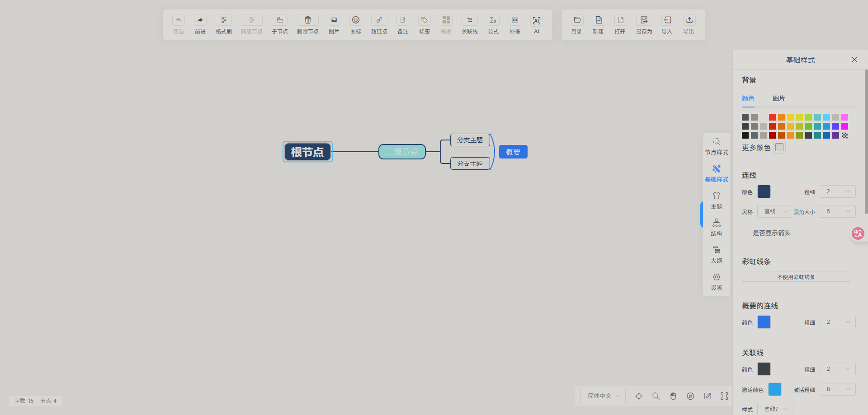Insert an image with the 图片 icon

[334, 24]
